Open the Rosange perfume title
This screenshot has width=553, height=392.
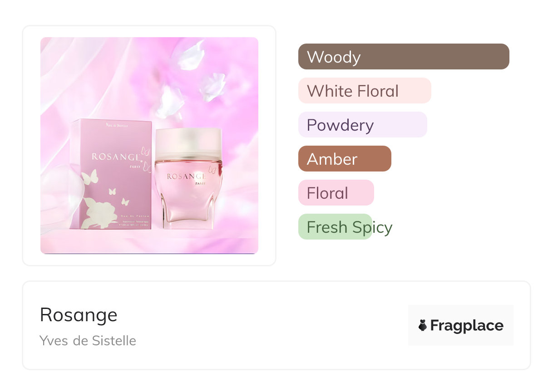pyautogui.click(x=79, y=315)
